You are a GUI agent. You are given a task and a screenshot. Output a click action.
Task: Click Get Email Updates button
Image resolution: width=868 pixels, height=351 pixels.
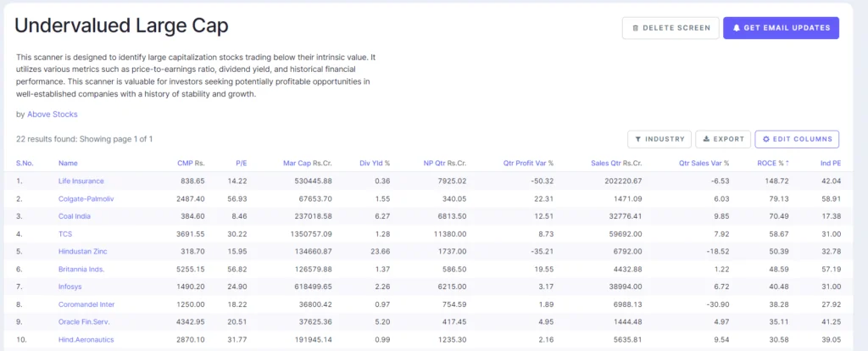pyautogui.click(x=781, y=28)
